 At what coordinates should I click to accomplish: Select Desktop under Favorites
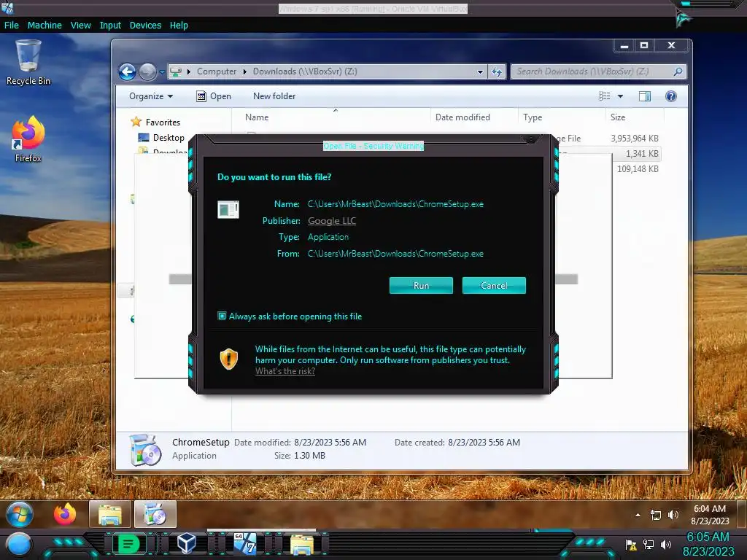point(169,138)
